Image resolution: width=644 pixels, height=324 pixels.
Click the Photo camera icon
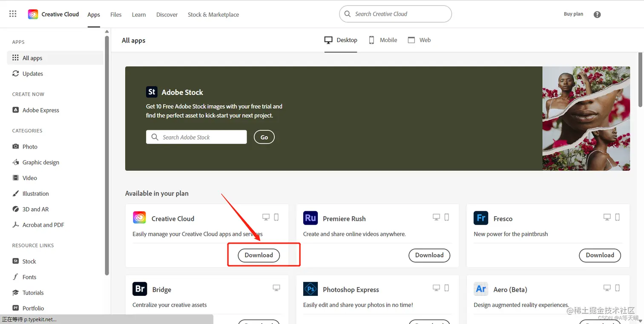point(15,146)
